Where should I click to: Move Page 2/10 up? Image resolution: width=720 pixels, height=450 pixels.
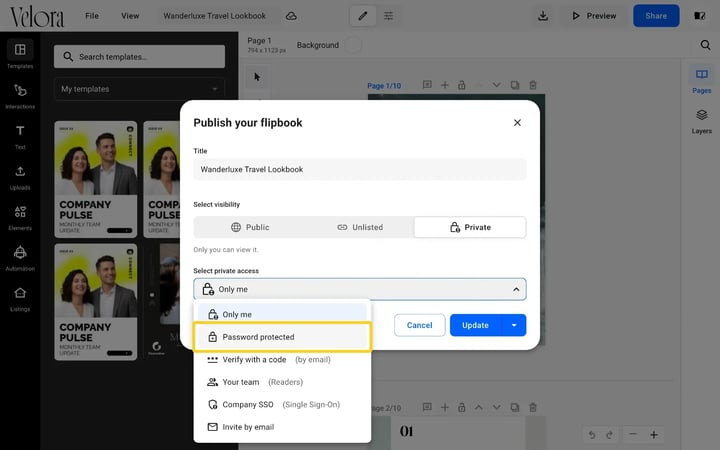pos(478,407)
